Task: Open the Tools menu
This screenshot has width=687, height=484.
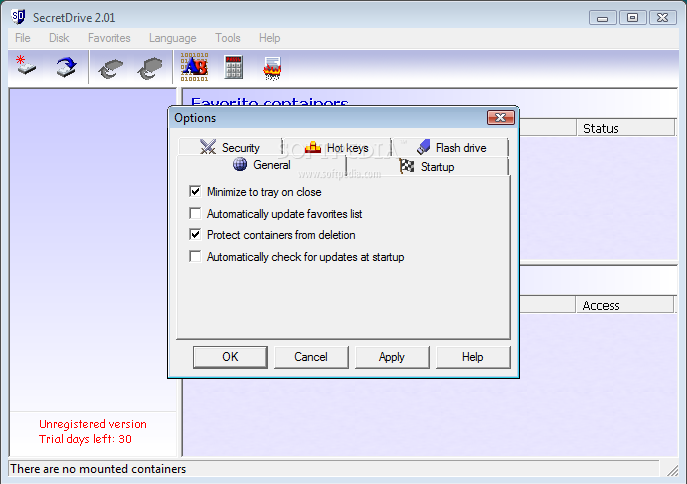Action: [228, 38]
